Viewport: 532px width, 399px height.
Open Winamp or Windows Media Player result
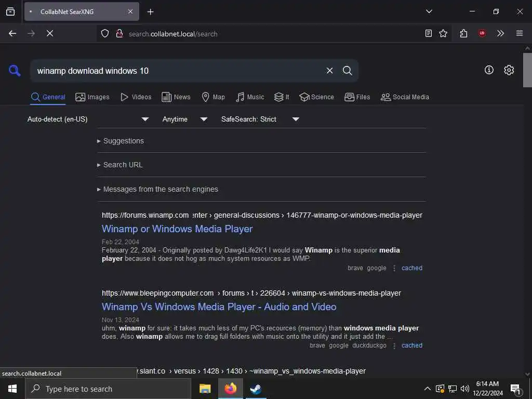coord(177,229)
